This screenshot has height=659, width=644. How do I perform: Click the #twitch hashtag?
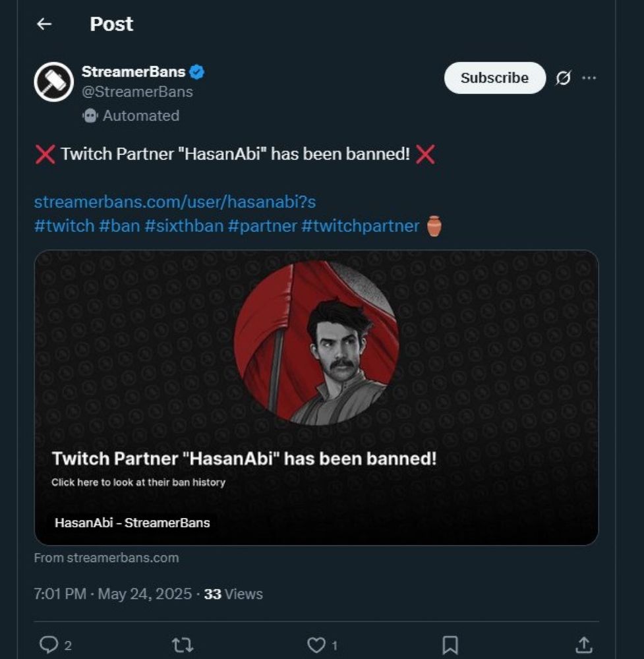[65, 226]
